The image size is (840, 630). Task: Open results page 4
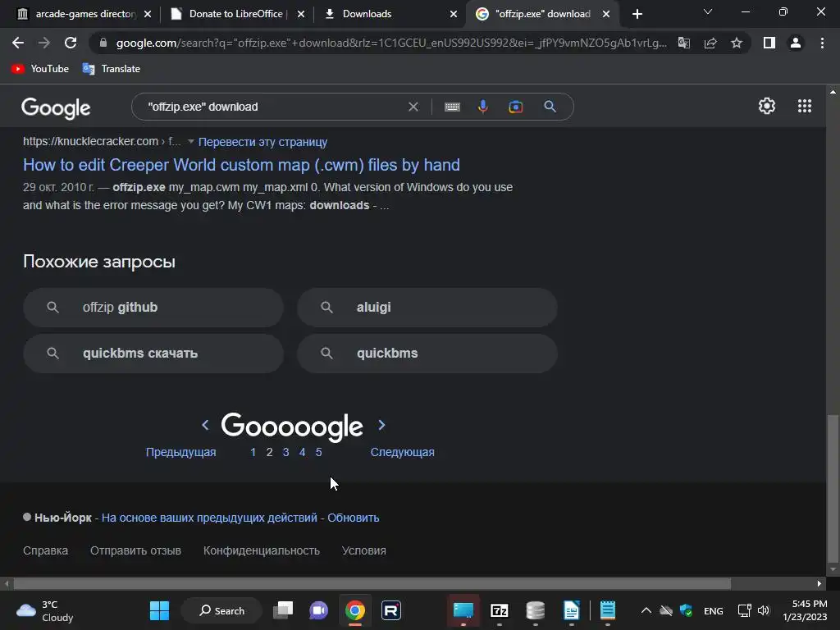(x=302, y=452)
